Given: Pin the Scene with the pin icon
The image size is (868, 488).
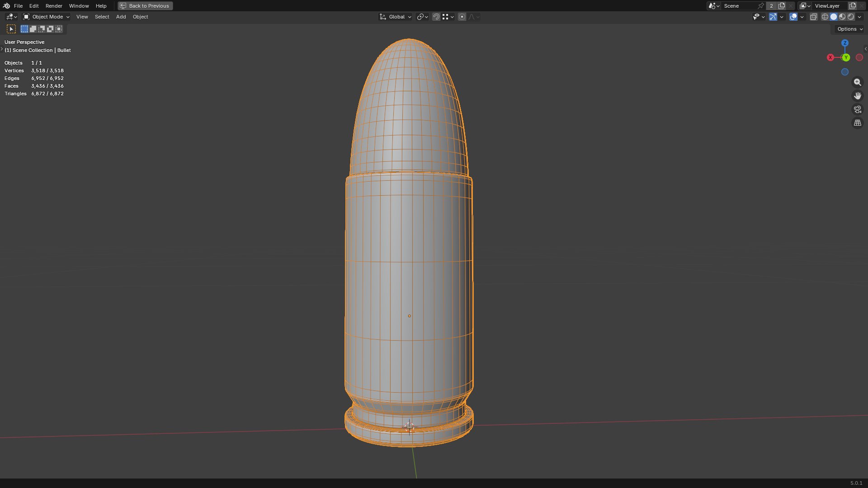Looking at the screenshot, I should pyautogui.click(x=761, y=6).
